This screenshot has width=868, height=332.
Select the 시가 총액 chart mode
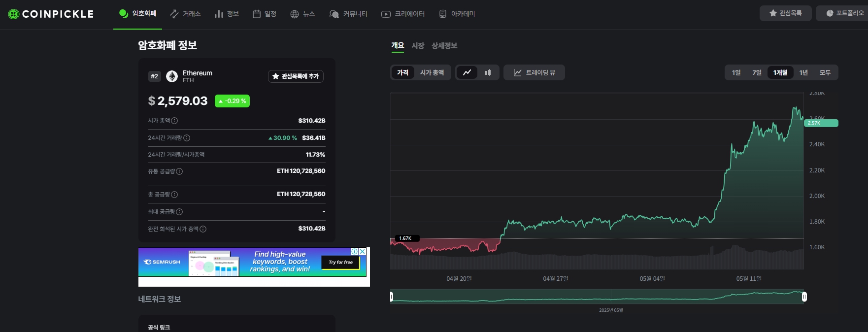(x=432, y=72)
